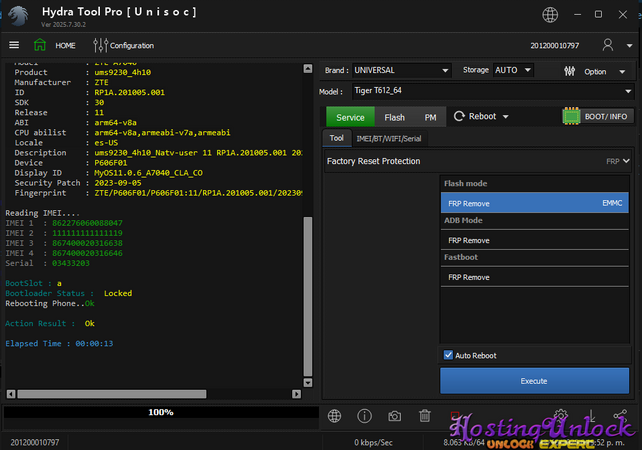Click the globe icon in bottom toolbar

pyautogui.click(x=335, y=416)
